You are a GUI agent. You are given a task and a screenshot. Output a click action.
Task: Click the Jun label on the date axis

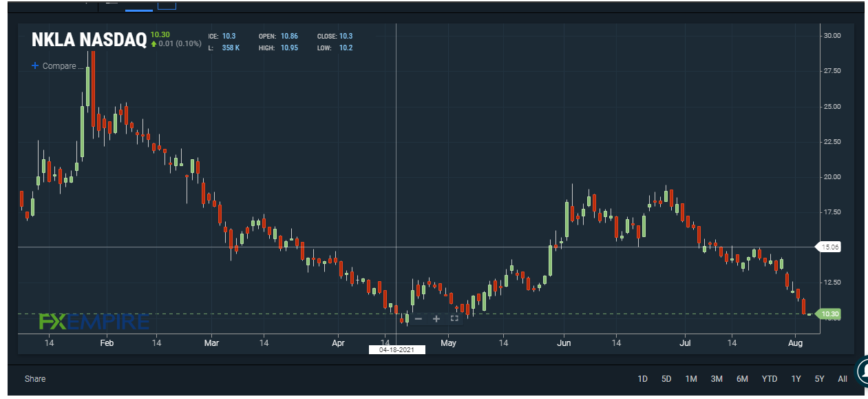click(564, 342)
